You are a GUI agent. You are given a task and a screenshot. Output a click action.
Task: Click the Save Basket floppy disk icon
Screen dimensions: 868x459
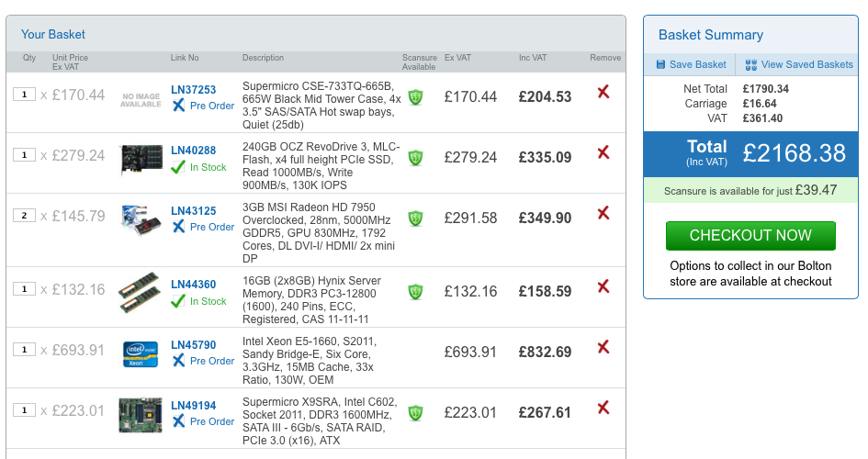660,64
